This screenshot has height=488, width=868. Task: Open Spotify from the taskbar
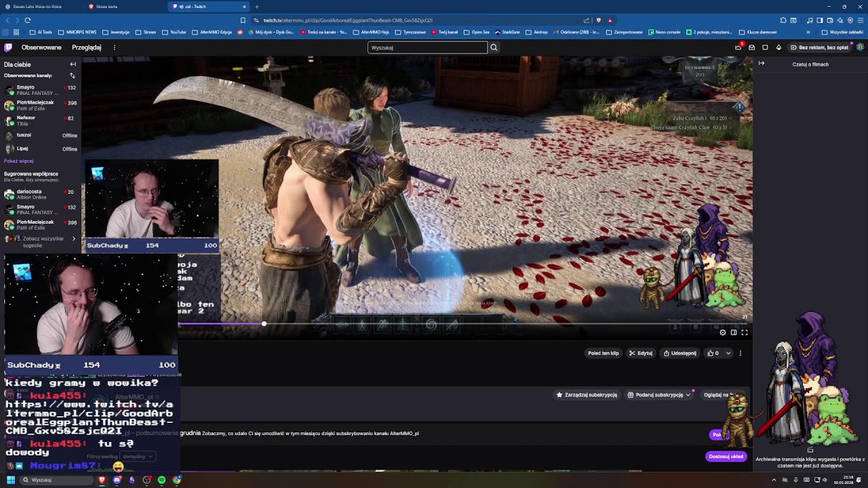161,480
